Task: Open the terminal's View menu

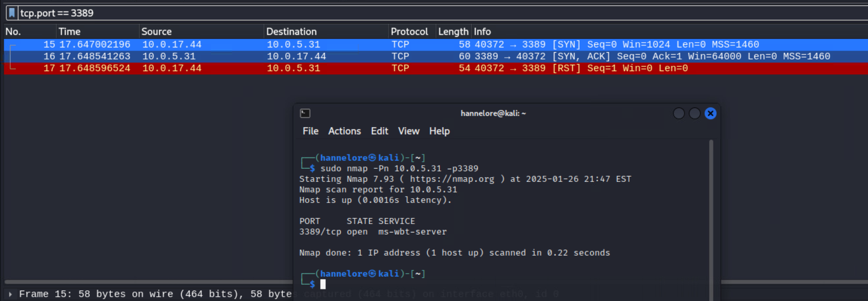Action: pyautogui.click(x=409, y=131)
